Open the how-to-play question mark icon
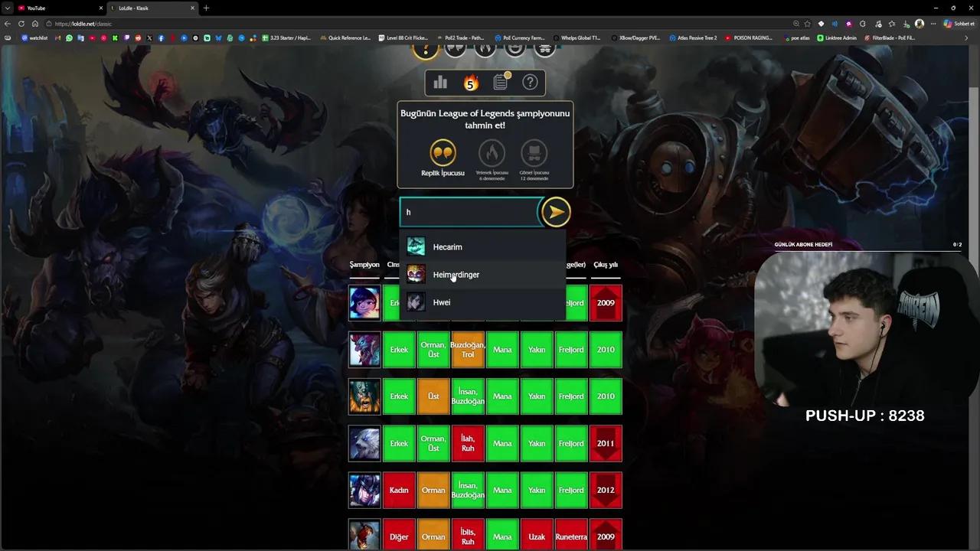This screenshot has height=551, width=980. coord(530,83)
